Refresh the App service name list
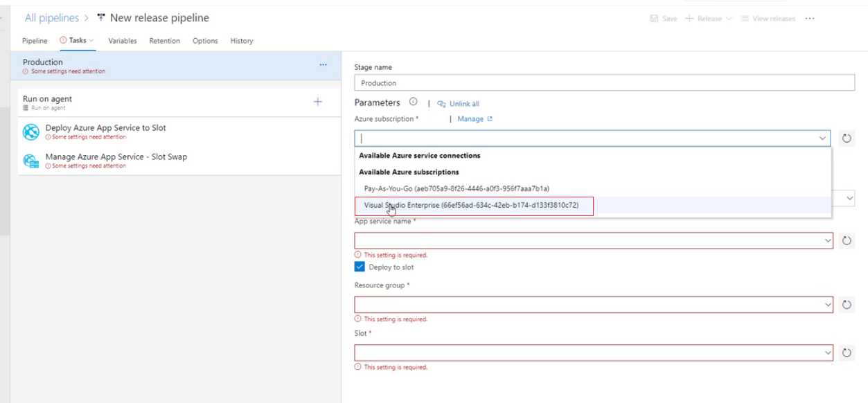Screen dimensions: 868x403 click(x=847, y=240)
